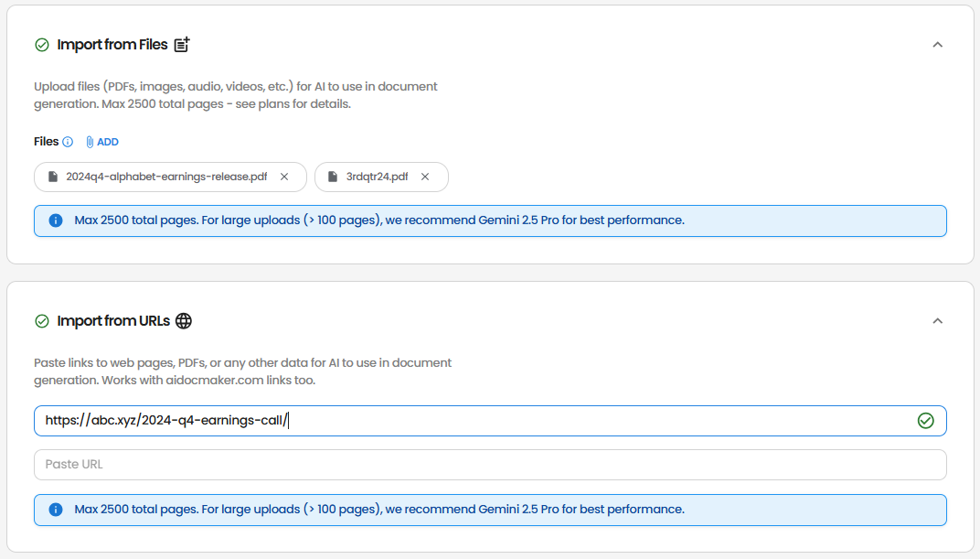Click the ADD attachment button
Screen dimensions: 980x559
pos(101,142)
